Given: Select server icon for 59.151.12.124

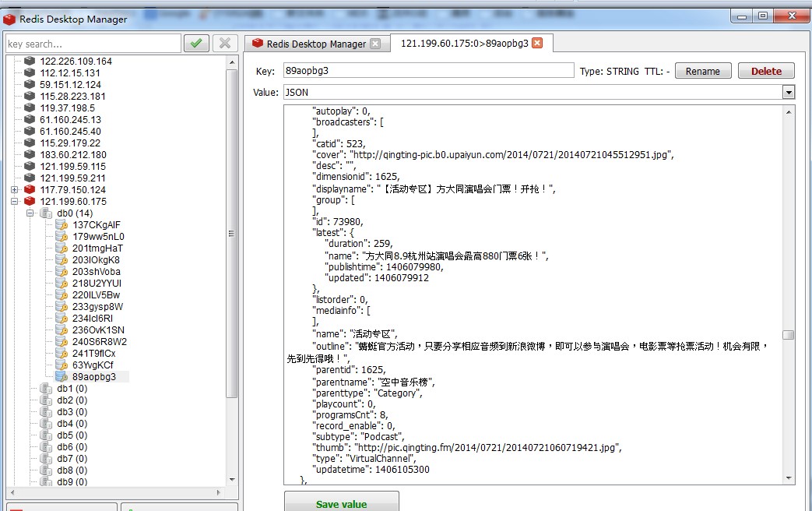Looking at the screenshot, I should point(30,84).
